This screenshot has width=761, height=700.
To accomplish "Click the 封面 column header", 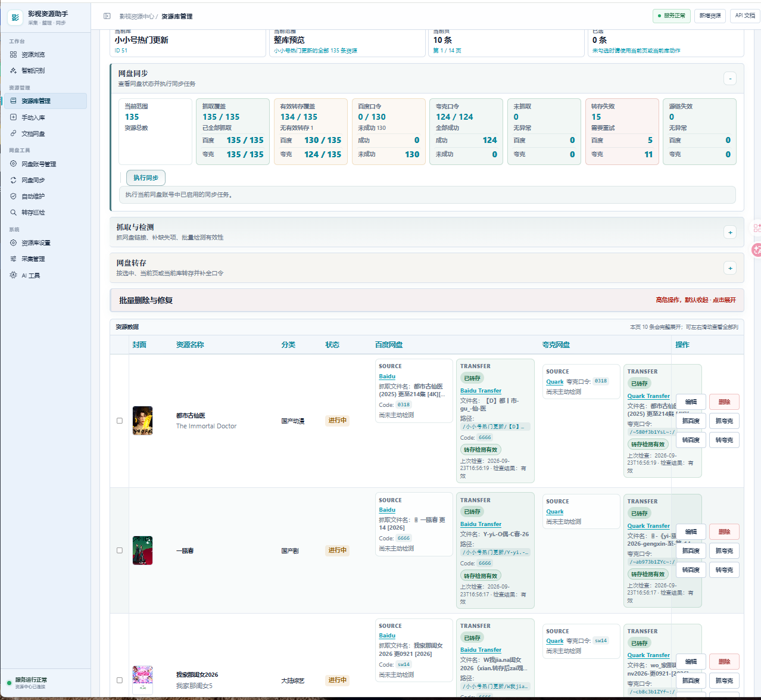I will (x=139, y=345).
